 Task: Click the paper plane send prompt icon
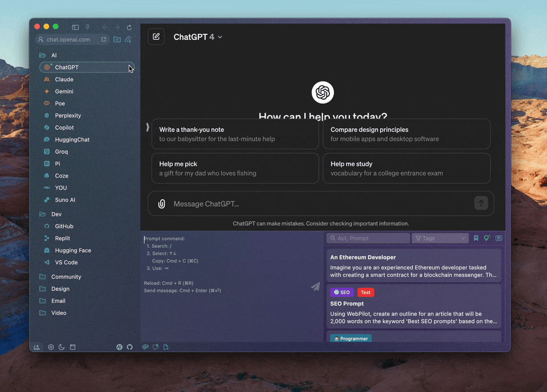tap(316, 287)
